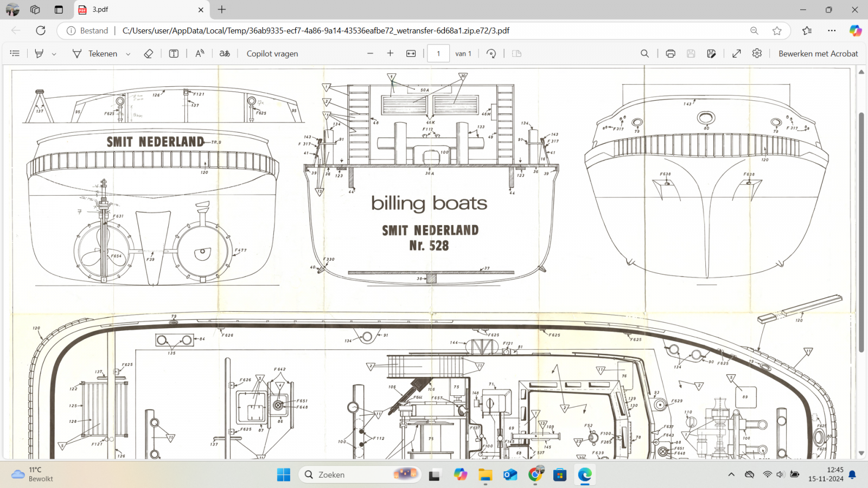Save the PDF file
Screen dimensions: 868x488
pyautogui.click(x=691, y=53)
